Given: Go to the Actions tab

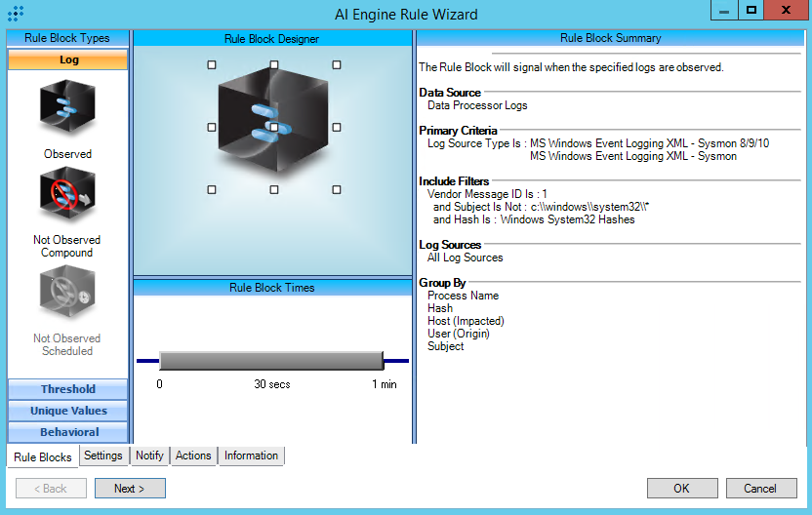Looking at the screenshot, I should coord(193,456).
